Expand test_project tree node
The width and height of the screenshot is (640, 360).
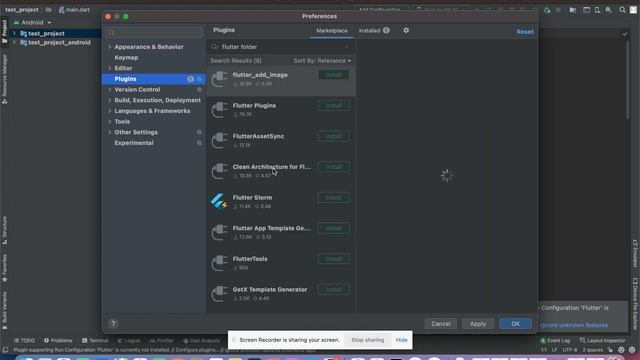click(14, 33)
